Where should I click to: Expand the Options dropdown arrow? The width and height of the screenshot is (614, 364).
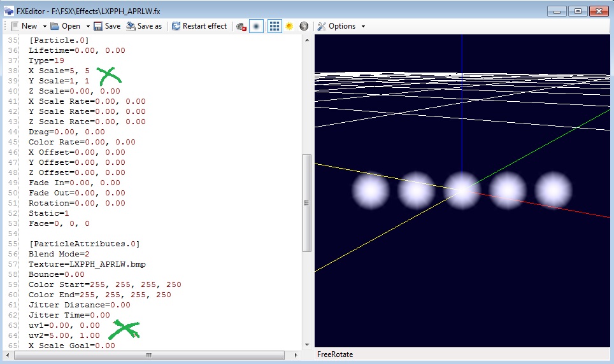pos(363,26)
